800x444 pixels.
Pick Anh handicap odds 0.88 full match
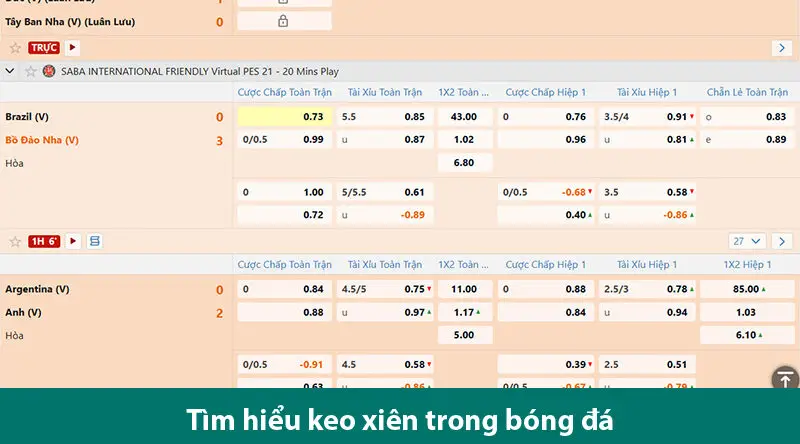[285, 312]
